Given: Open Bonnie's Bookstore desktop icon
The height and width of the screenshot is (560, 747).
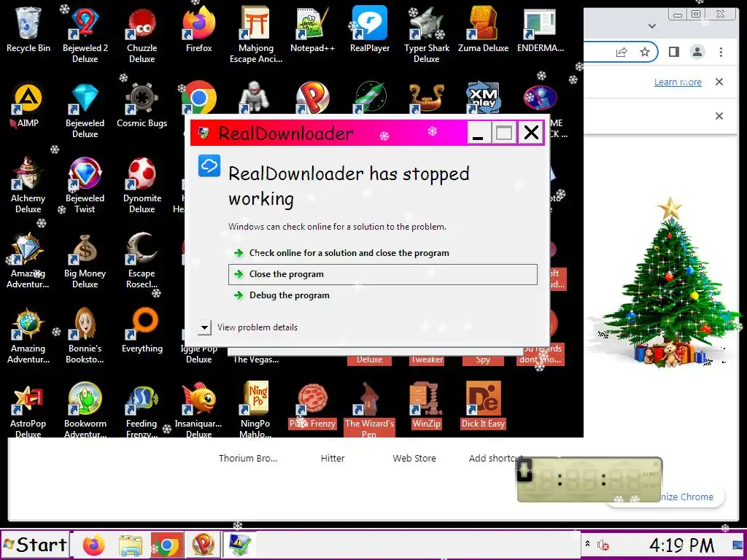Looking at the screenshot, I should click(x=85, y=335).
